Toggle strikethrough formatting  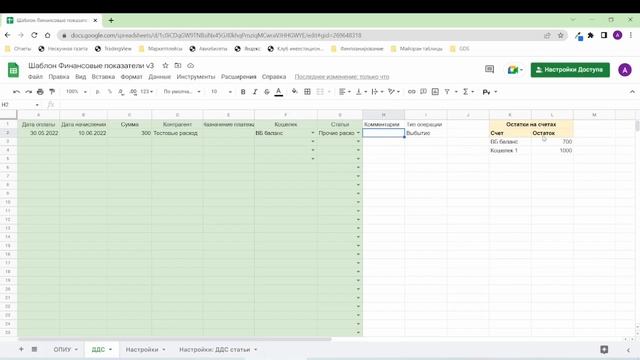click(267, 92)
